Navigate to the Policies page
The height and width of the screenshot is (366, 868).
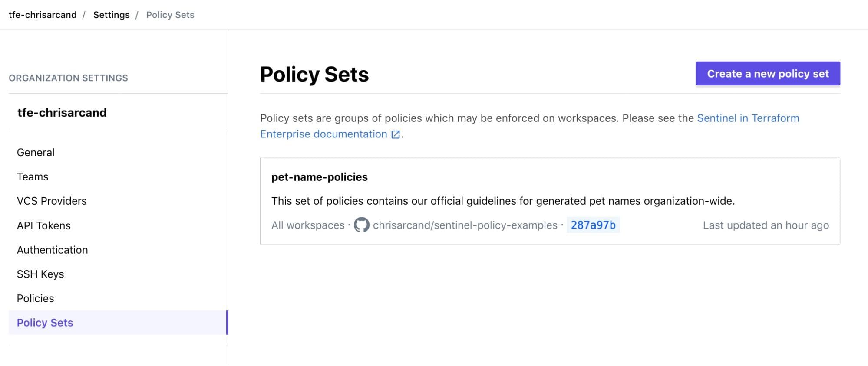pyautogui.click(x=35, y=298)
